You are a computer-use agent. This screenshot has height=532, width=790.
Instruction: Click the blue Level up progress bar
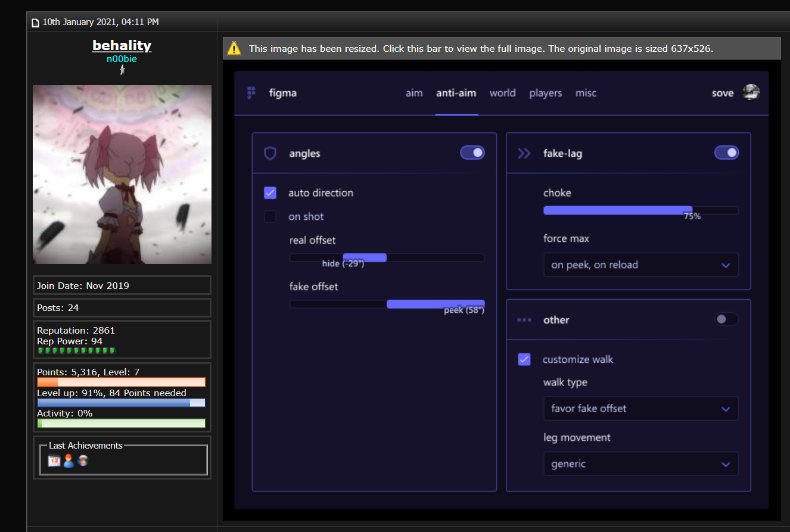pyautogui.click(x=122, y=403)
